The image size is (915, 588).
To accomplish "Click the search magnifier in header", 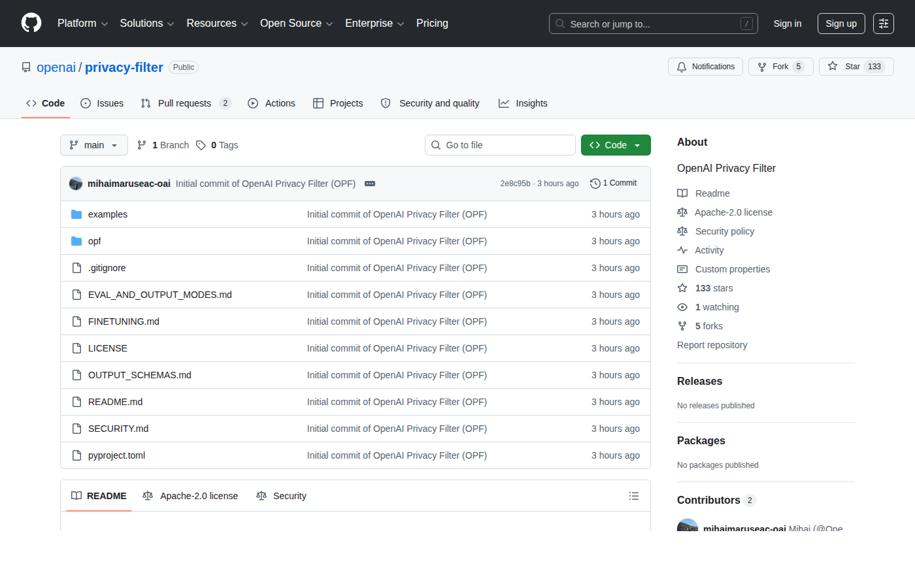I will 560,24.
